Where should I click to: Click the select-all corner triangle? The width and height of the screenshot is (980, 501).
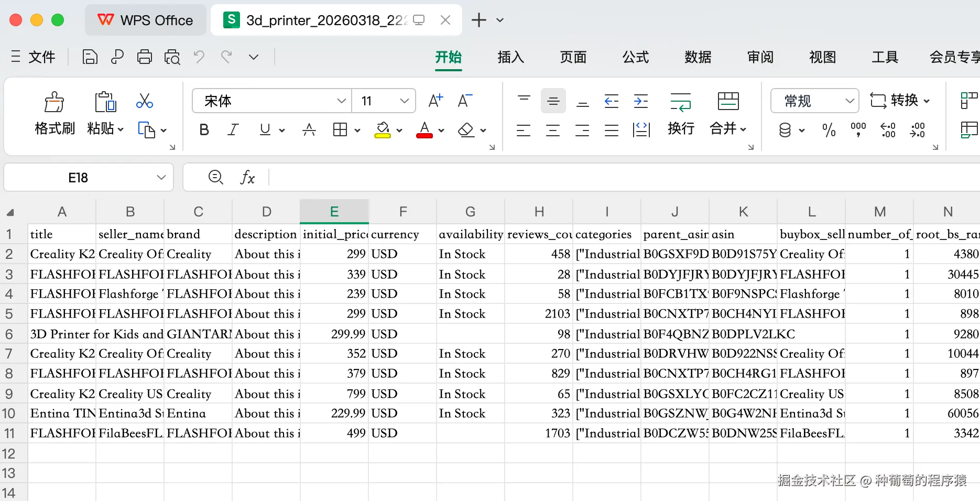coord(10,212)
